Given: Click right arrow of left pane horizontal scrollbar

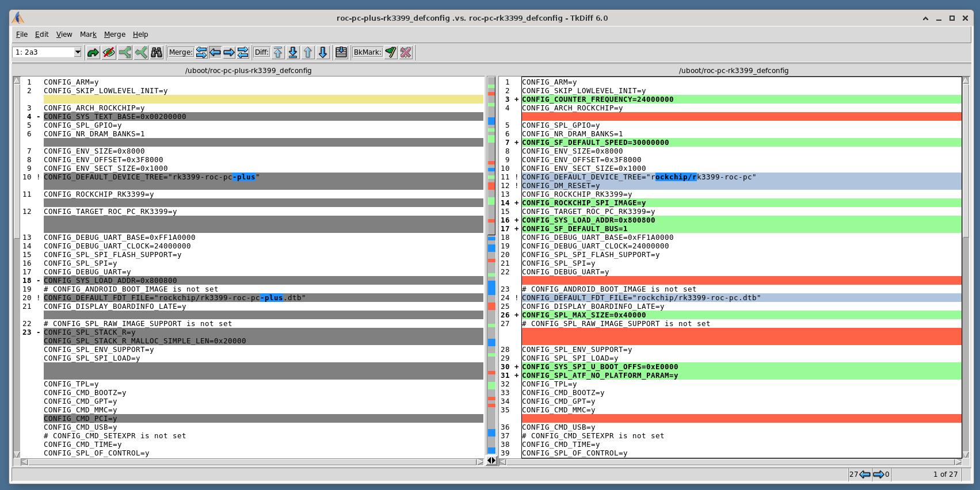Looking at the screenshot, I should 480,462.
